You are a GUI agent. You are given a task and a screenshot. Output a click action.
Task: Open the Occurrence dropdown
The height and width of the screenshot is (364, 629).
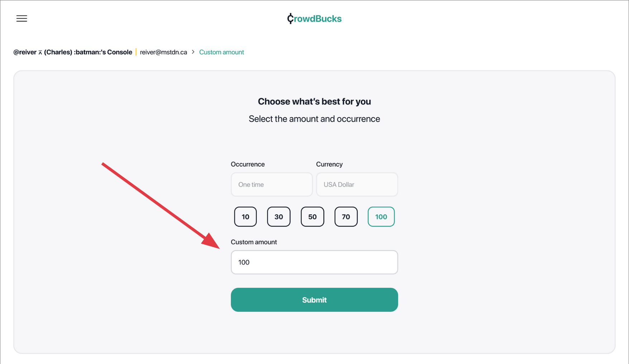pyautogui.click(x=272, y=185)
